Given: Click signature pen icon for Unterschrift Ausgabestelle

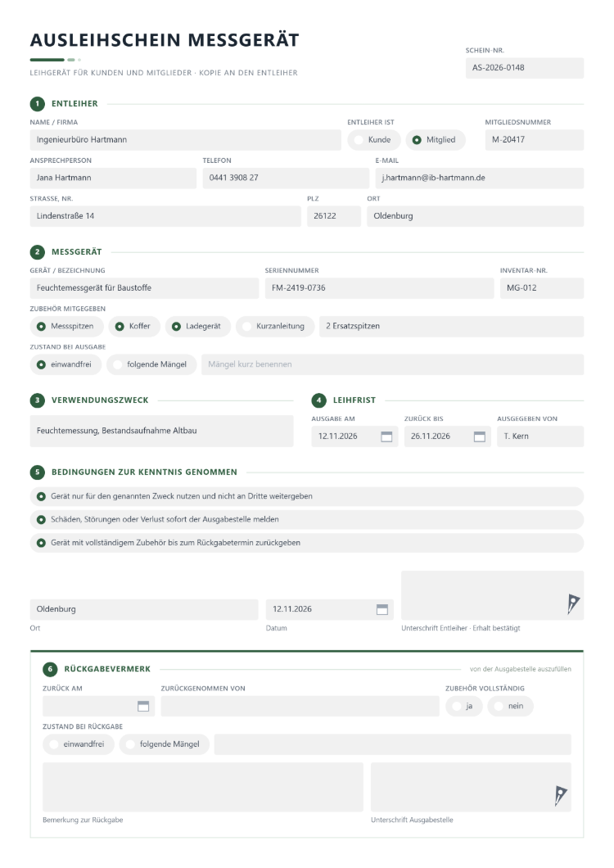Looking at the screenshot, I should (x=560, y=795).
